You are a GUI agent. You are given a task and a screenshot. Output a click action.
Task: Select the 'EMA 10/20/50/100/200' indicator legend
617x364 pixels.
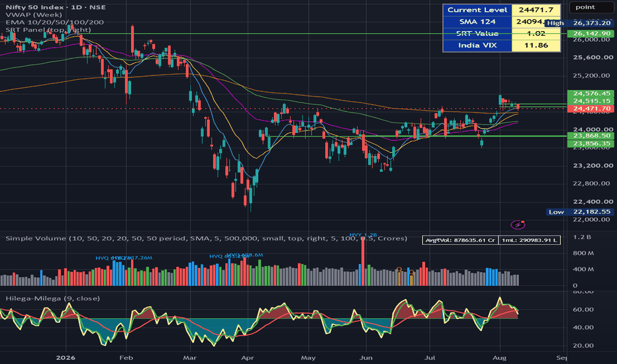(55, 22)
